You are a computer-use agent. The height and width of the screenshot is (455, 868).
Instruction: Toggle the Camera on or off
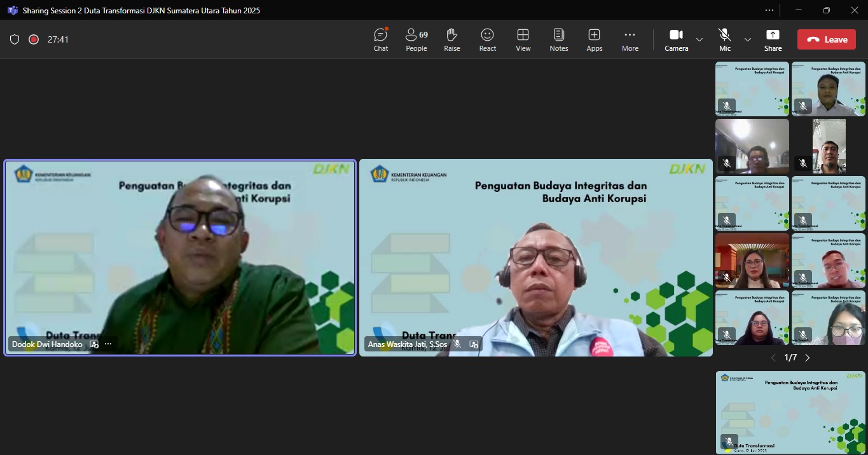coord(676,39)
